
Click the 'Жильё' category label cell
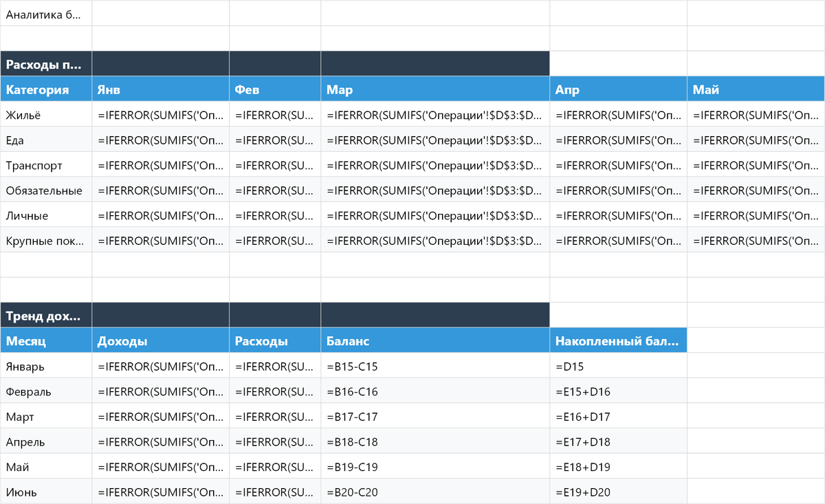(x=45, y=115)
